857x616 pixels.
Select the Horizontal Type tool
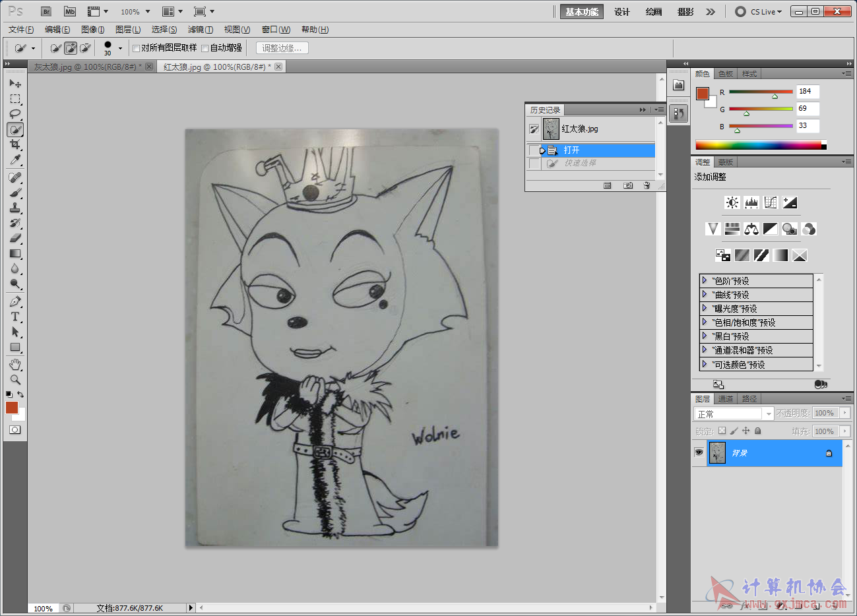15,317
